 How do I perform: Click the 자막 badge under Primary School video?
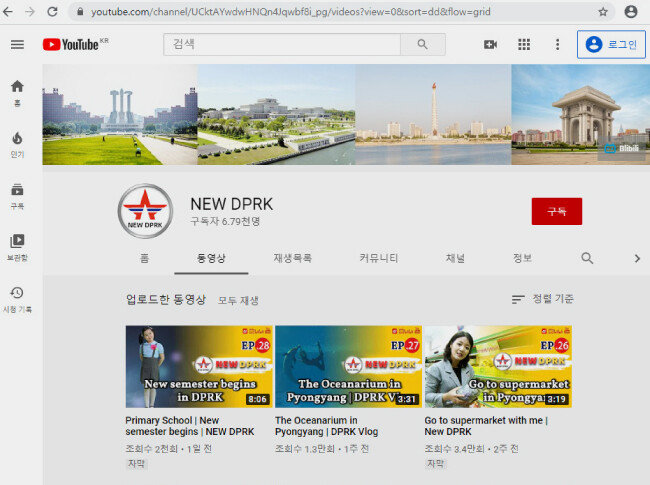tap(136, 463)
